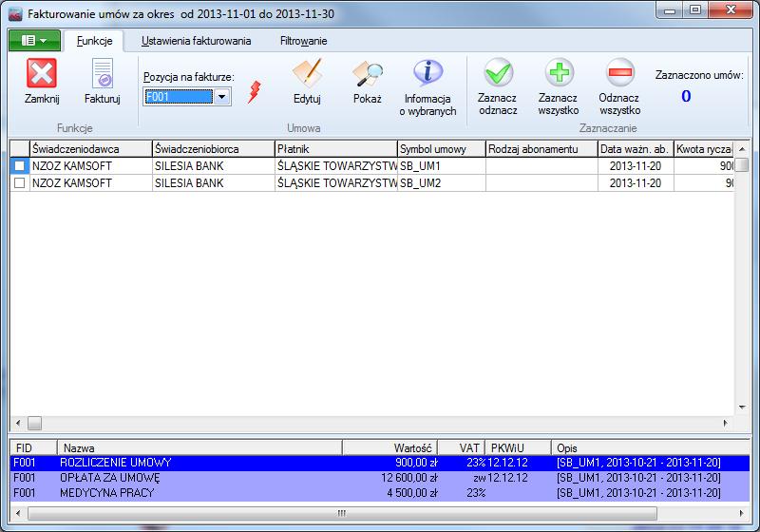Viewport: 760px width, 532px height.
Task: Click the upper grid vertical scrollbar down arrow
Action: [742, 408]
